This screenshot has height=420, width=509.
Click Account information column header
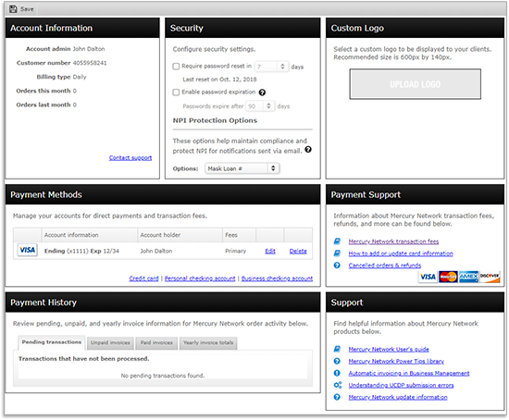tap(89, 235)
